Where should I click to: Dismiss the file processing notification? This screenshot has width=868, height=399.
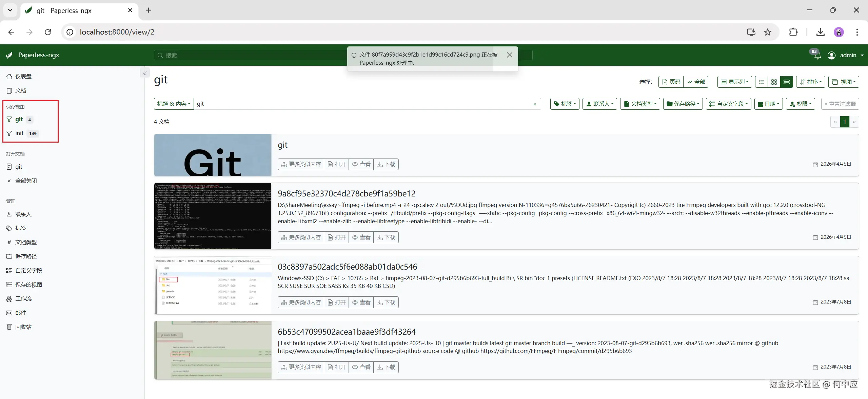[x=509, y=55]
